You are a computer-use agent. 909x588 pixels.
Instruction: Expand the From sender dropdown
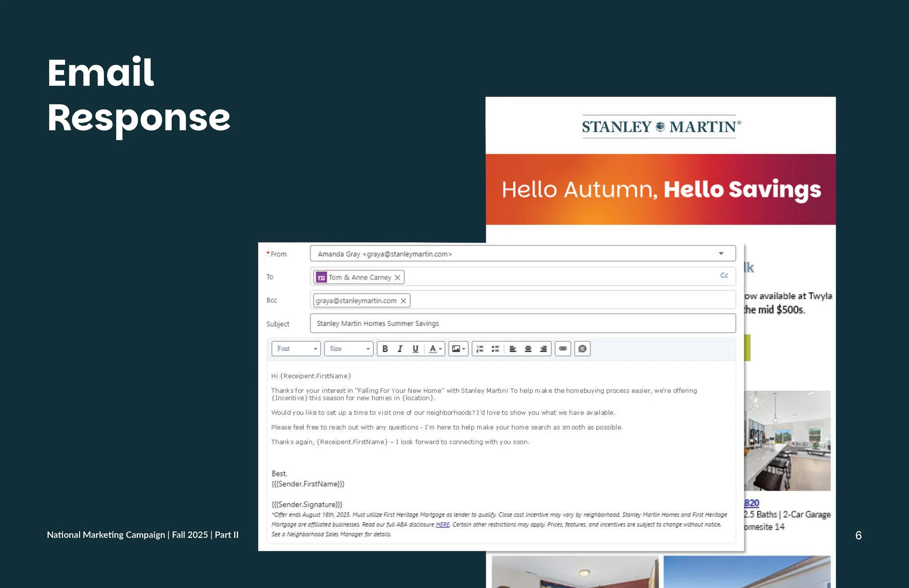pyautogui.click(x=721, y=254)
